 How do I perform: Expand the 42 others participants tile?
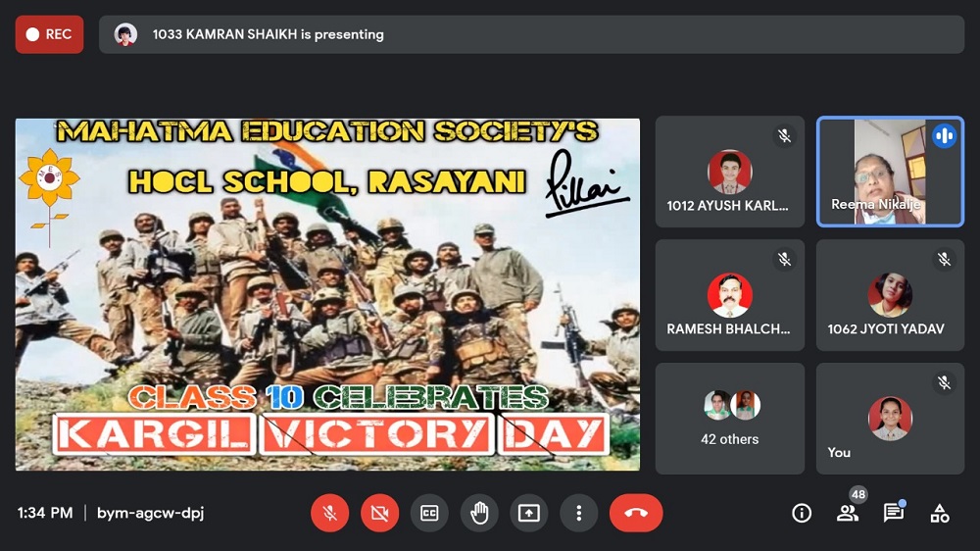(x=729, y=419)
